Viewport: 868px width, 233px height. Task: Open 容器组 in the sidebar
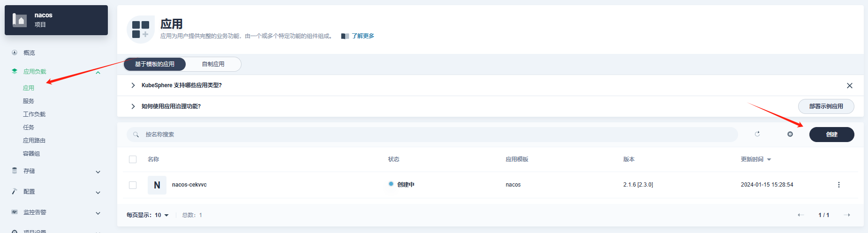click(31, 154)
